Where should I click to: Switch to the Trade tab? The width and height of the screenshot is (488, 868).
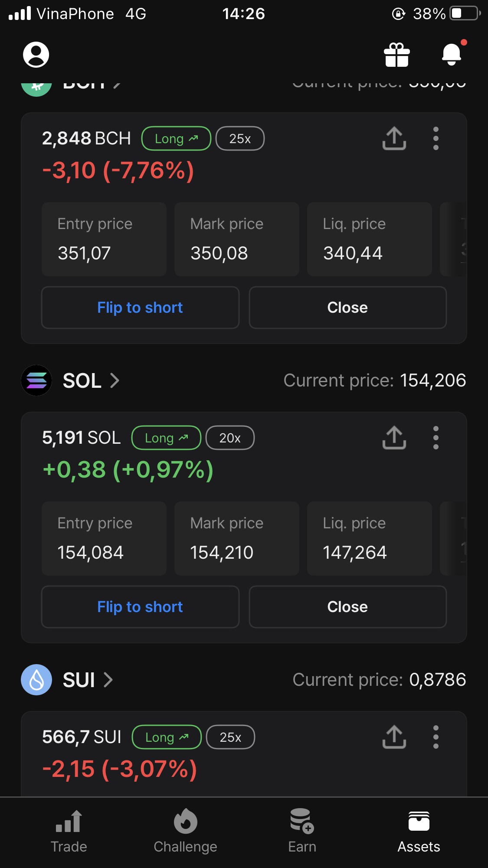69,831
